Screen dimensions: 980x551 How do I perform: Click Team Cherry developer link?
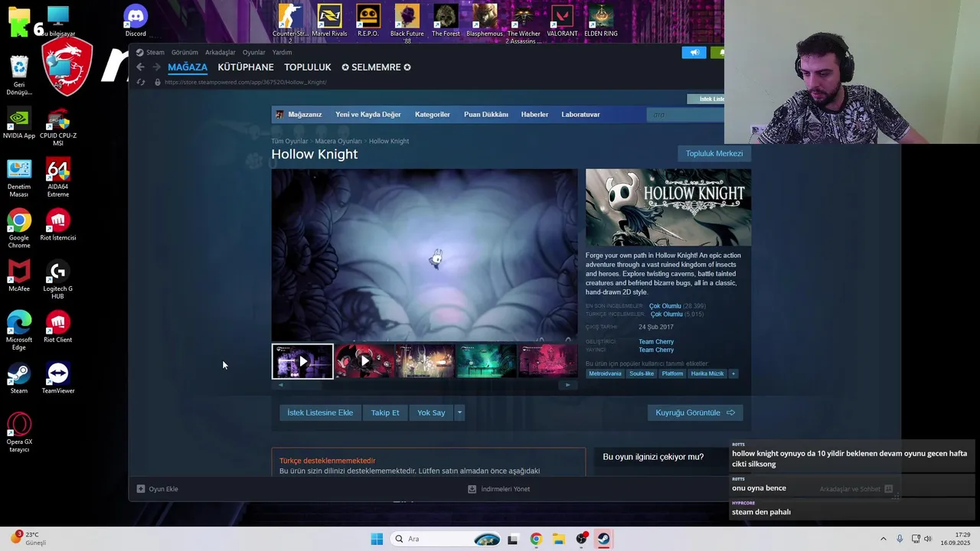656,342
